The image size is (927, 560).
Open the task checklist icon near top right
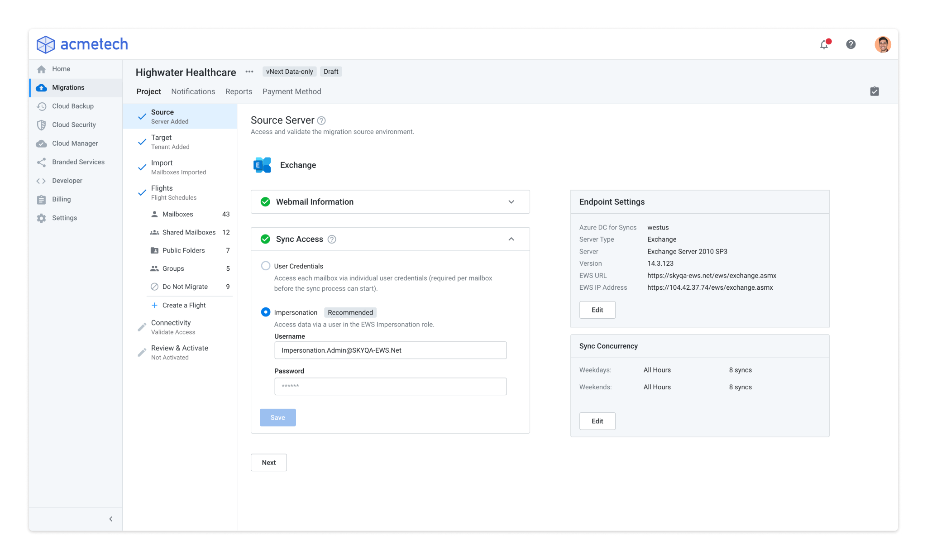tap(874, 91)
